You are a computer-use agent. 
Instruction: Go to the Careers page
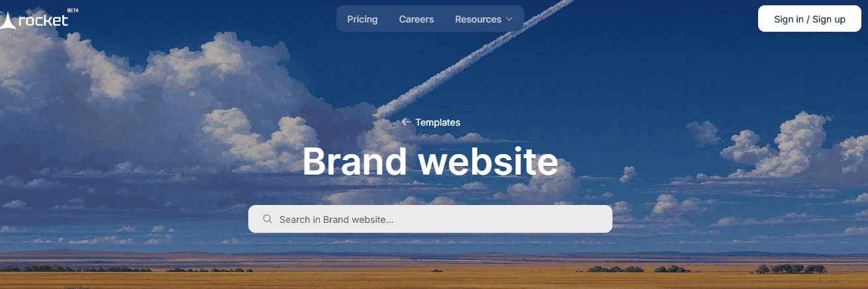coord(416,19)
